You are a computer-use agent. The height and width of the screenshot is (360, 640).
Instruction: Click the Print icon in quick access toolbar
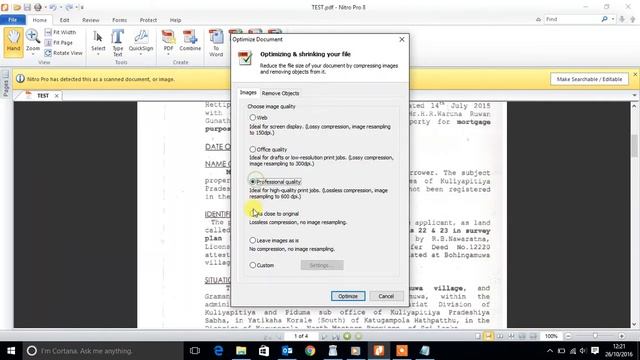tap(38, 7)
